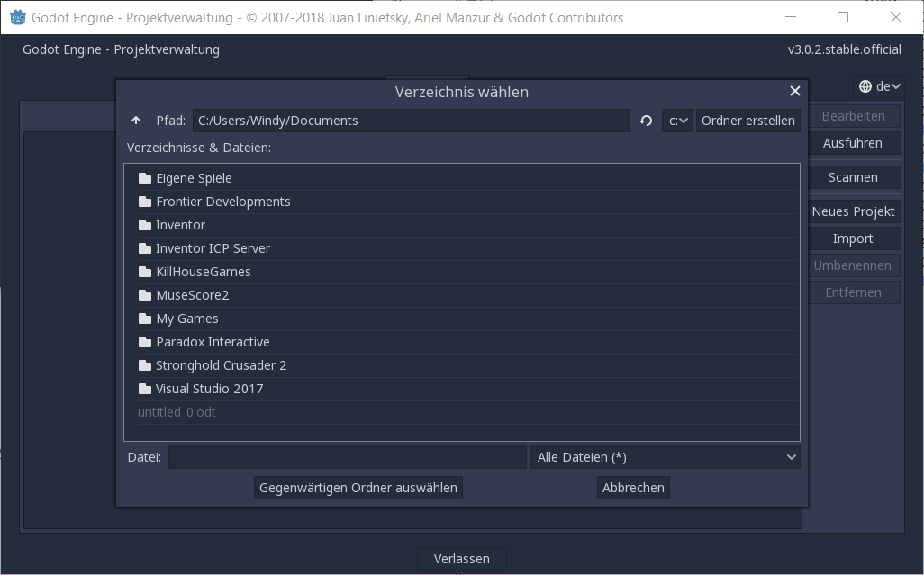This screenshot has width=924, height=575.
Task: Select the Visual Studio 2017 folder
Action: (467, 389)
